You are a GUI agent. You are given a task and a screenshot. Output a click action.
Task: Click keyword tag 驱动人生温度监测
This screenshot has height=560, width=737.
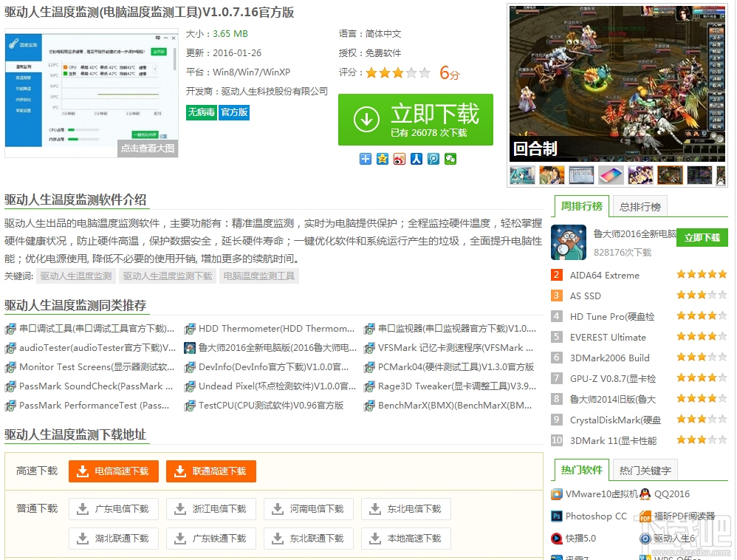pyautogui.click(x=76, y=276)
